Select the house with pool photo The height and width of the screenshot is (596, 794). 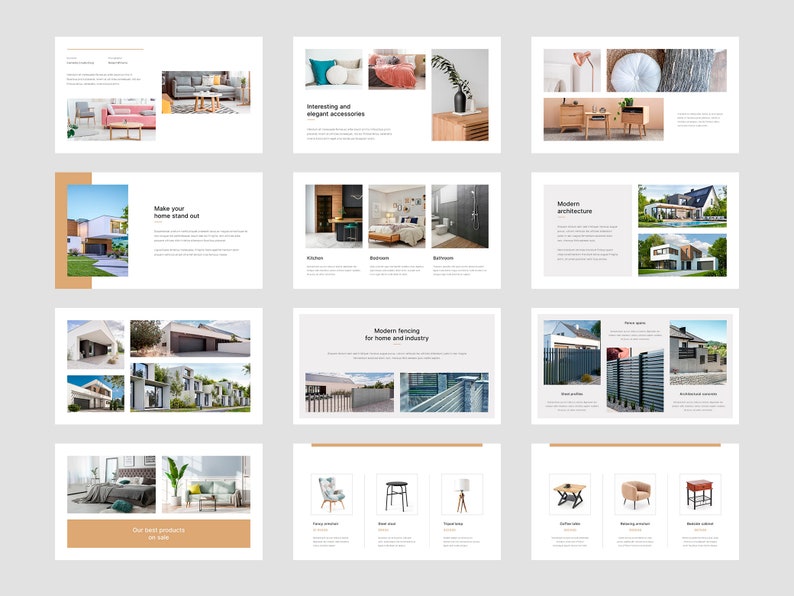(682, 206)
